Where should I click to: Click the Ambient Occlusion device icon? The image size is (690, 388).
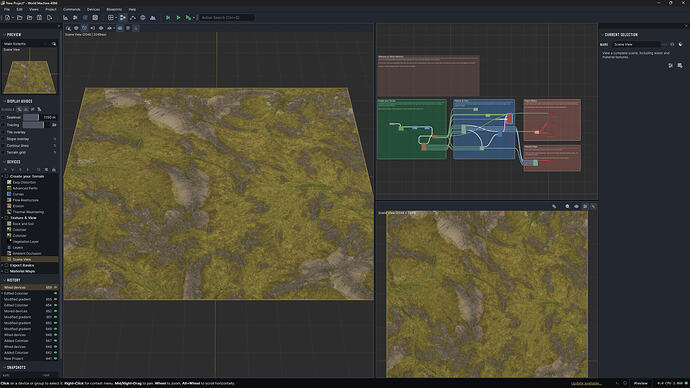click(9, 253)
